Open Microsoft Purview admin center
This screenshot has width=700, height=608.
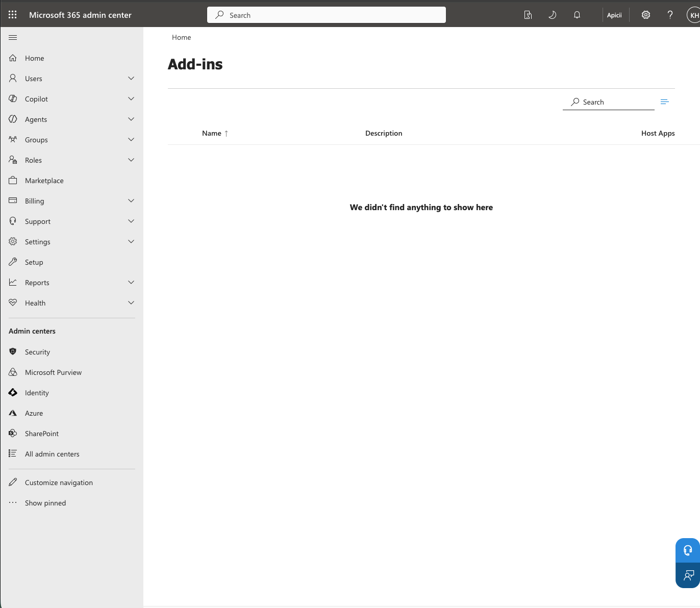coord(71,372)
